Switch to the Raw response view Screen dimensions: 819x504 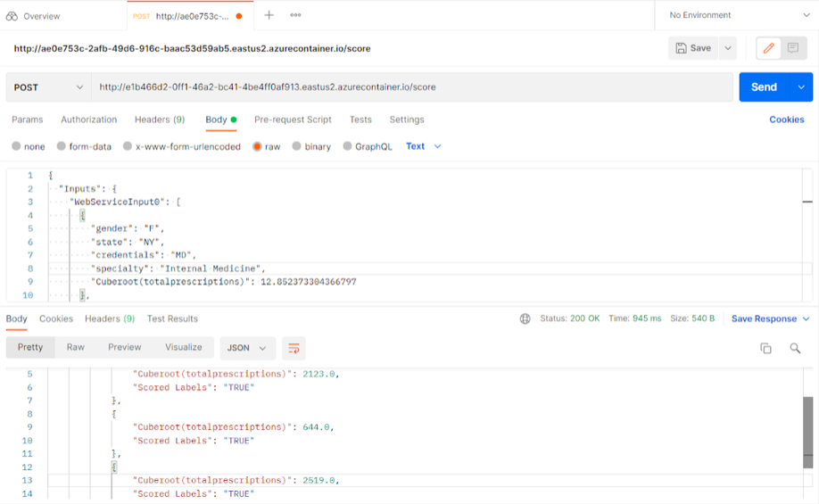click(x=75, y=347)
